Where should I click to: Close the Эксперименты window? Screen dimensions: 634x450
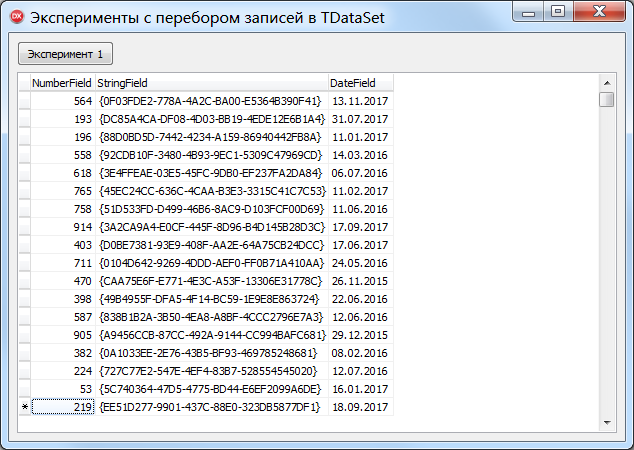pyautogui.click(x=601, y=10)
